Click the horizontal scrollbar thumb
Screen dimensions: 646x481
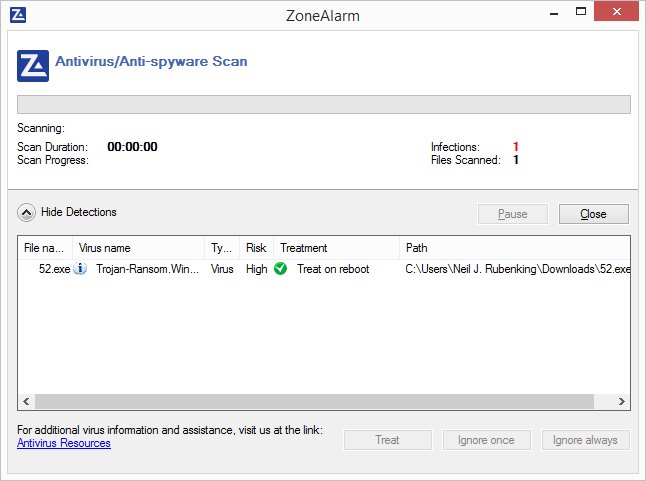[314, 401]
